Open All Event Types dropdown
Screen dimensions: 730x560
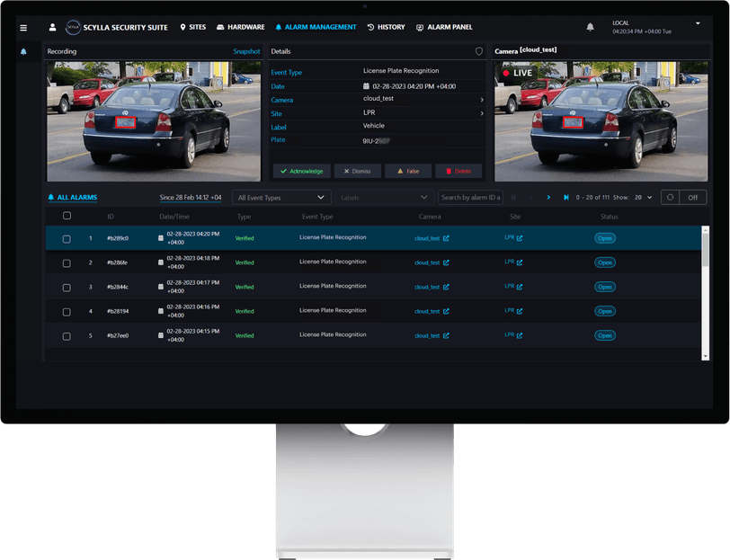(281, 198)
